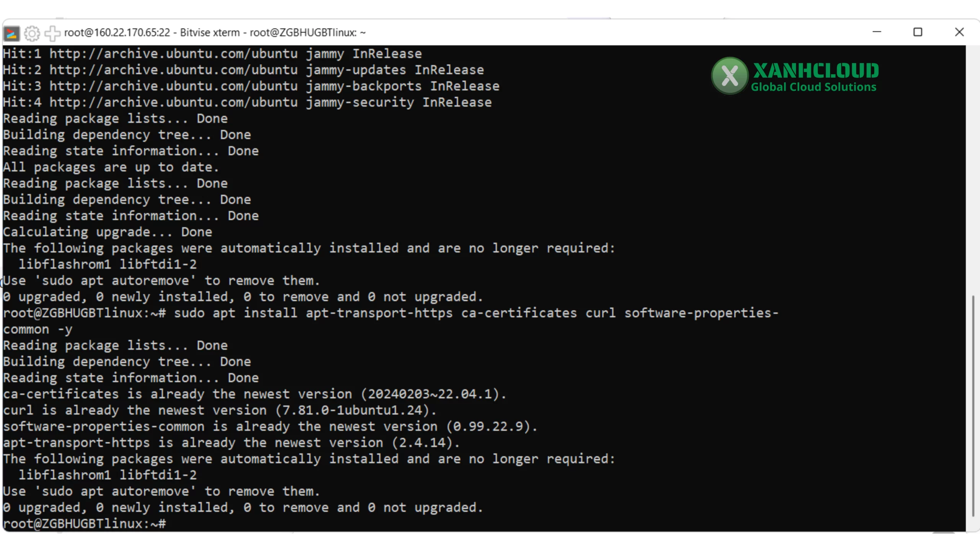Click 'All packages are up to date.' line
Screen dimensions: 980x551
(x=111, y=167)
